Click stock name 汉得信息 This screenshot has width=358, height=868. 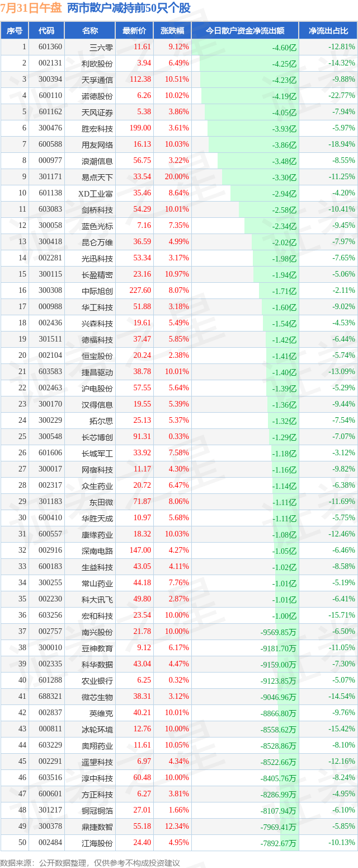(97, 404)
